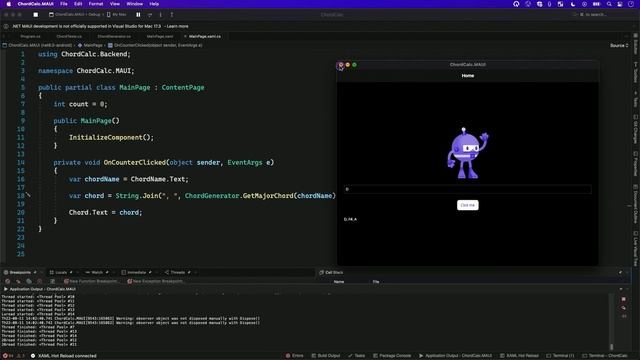Viewport: 640px width, 360px height.
Task: Open the My Mac device target selector
Action: tap(116, 15)
